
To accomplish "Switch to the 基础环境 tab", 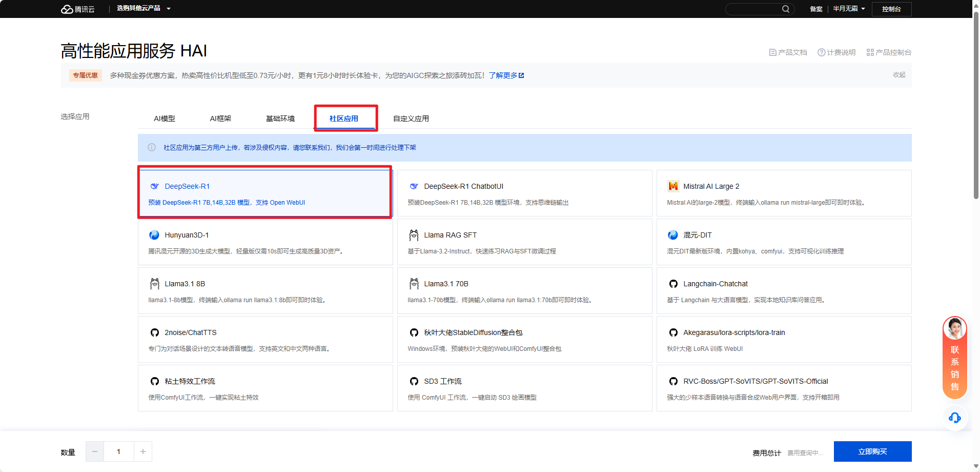I will point(280,119).
